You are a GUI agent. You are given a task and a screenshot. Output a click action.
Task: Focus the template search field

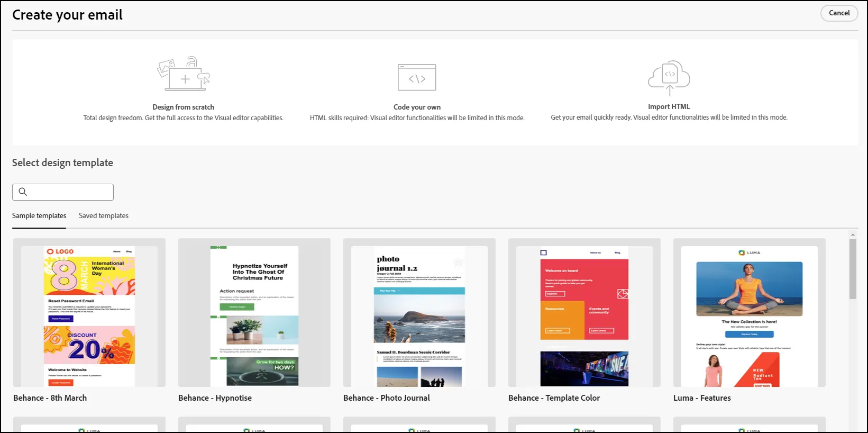(63, 192)
